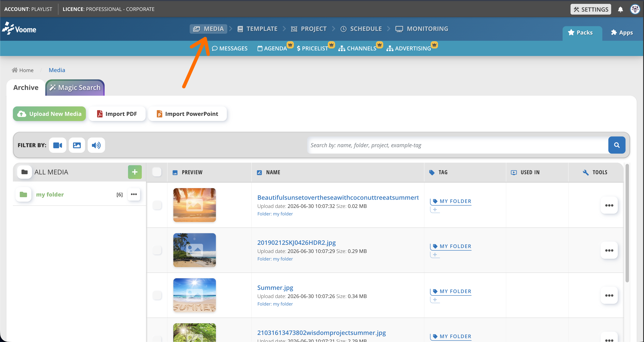Click the Home breadcrumb house icon

(15, 70)
